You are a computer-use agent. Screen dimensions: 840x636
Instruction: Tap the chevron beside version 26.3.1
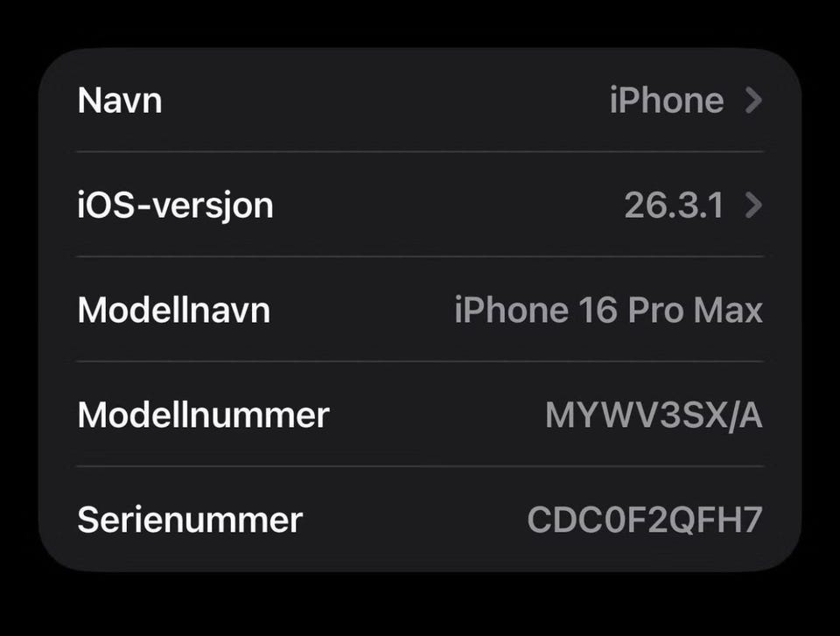click(x=753, y=206)
